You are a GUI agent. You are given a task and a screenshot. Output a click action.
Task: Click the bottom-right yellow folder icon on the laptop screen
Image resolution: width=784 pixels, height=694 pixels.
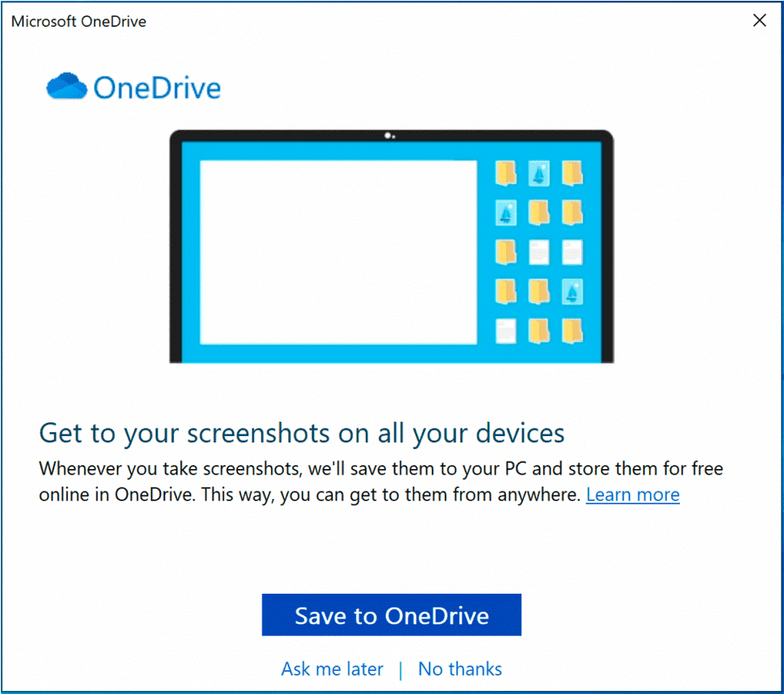click(x=572, y=331)
